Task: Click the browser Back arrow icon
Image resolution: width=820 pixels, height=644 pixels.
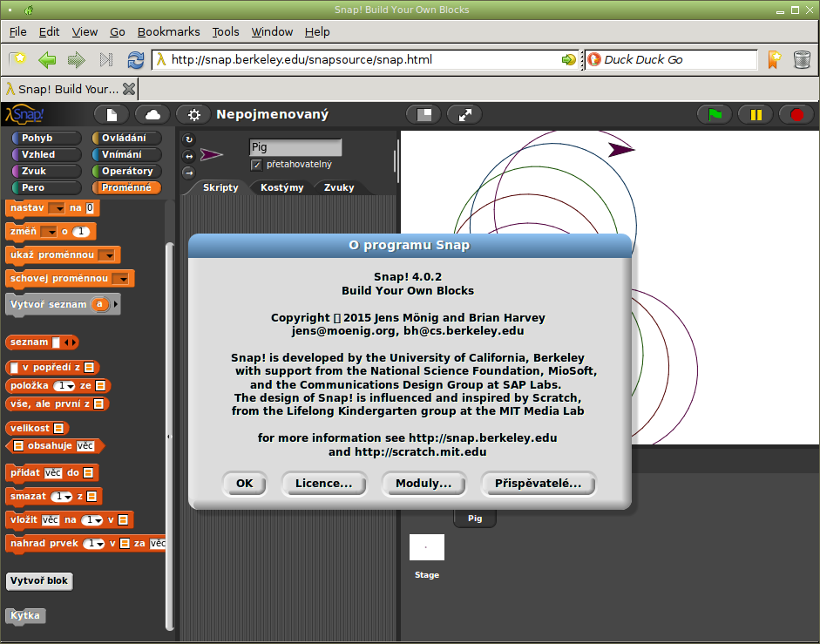Action: pyautogui.click(x=47, y=59)
